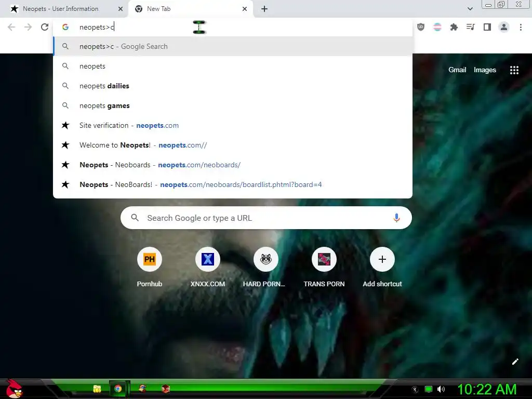Customize this page with pencil icon
The width and height of the screenshot is (532, 399).
click(515, 362)
